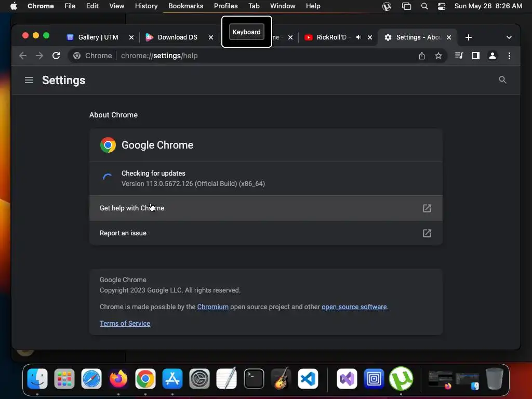Follow the open source software link
The height and width of the screenshot is (399, 532).
(x=354, y=307)
